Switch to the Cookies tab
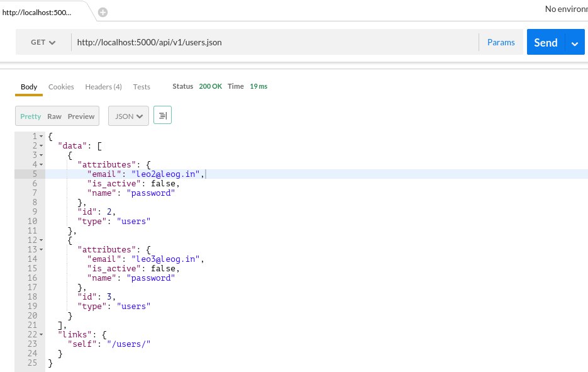 (61, 87)
